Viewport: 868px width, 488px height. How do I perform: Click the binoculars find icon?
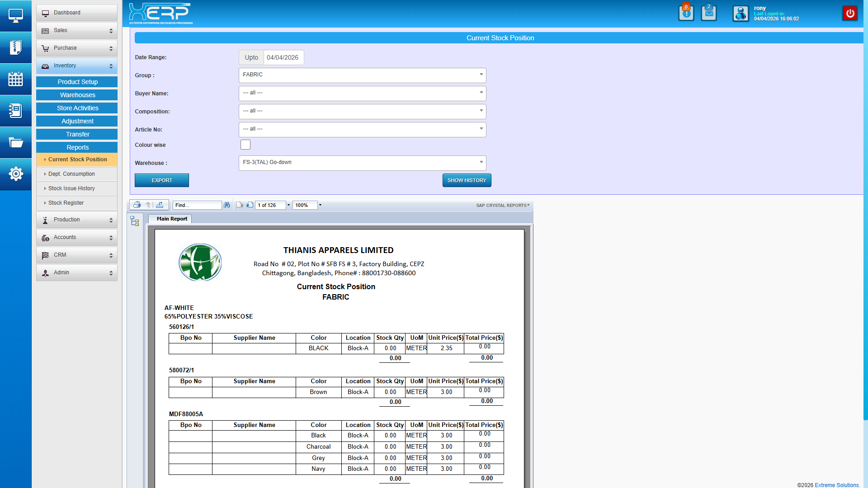pos(227,205)
